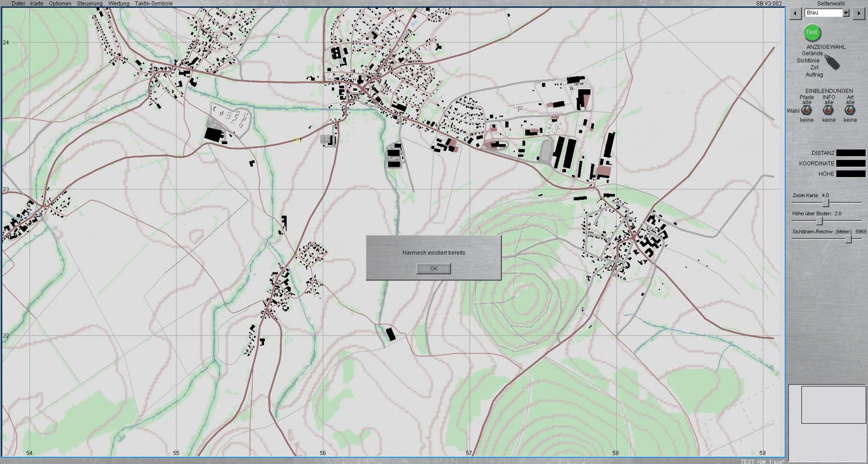Open the Optionen menu
The height and width of the screenshot is (464, 868).
(x=60, y=4)
